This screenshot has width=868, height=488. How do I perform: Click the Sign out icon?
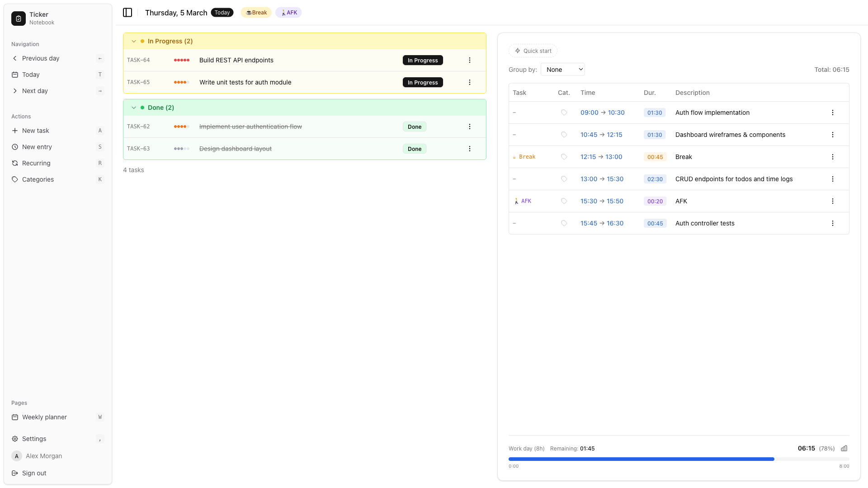click(15, 473)
